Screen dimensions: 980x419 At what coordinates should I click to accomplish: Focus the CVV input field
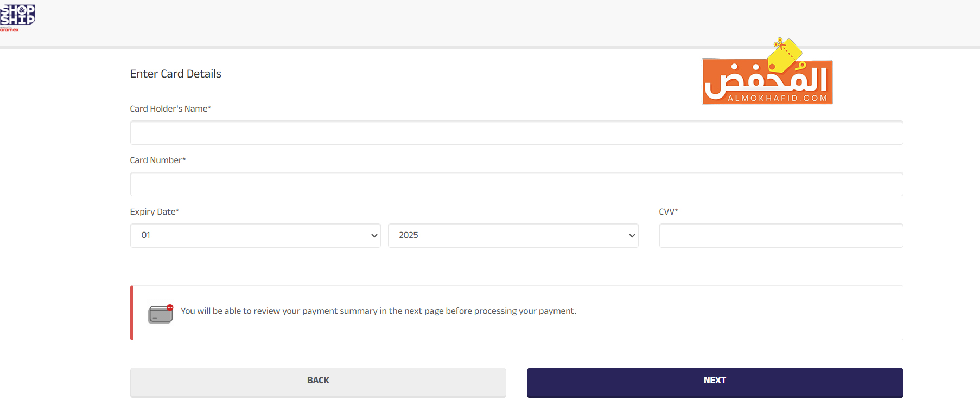(x=780, y=236)
